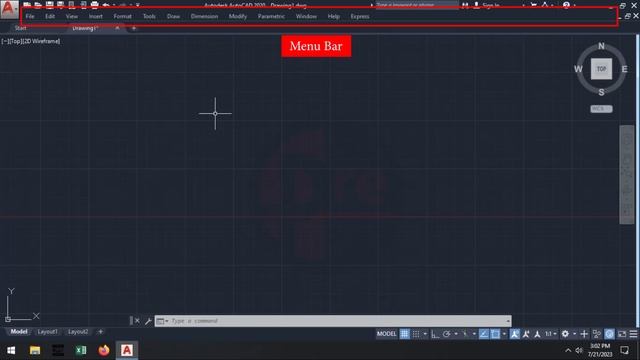
Task: Toggle Ortho mode in status bar
Action: [x=435, y=334]
